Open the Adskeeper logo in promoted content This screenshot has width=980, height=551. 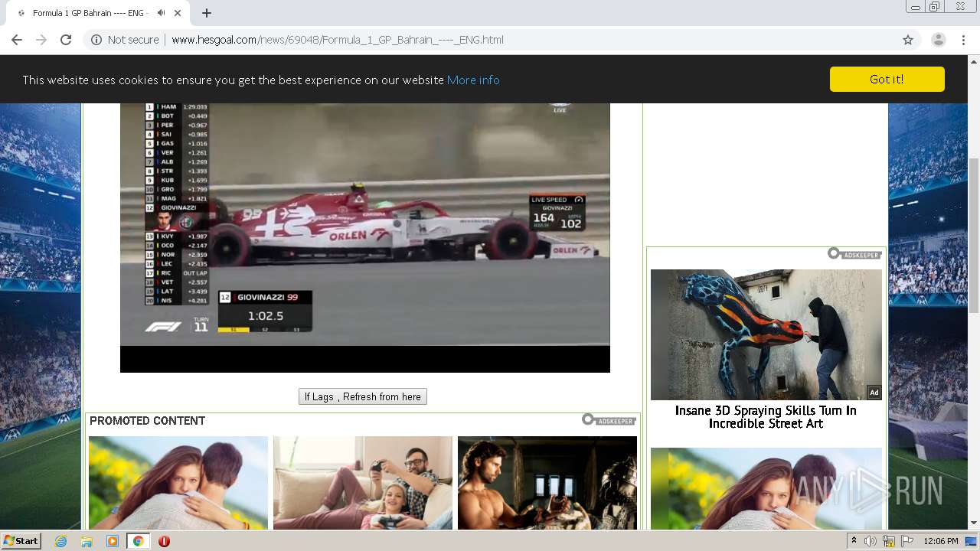(x=609, y=419)
